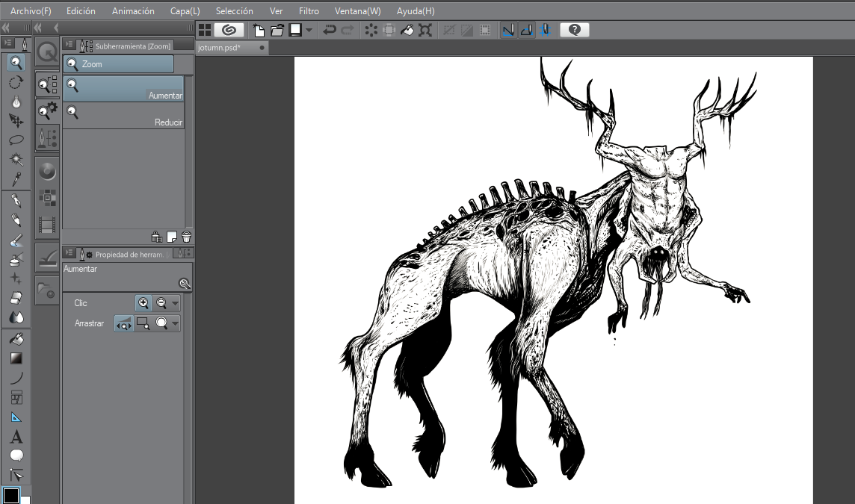Select the Eraser tool

tap(16, 297)
